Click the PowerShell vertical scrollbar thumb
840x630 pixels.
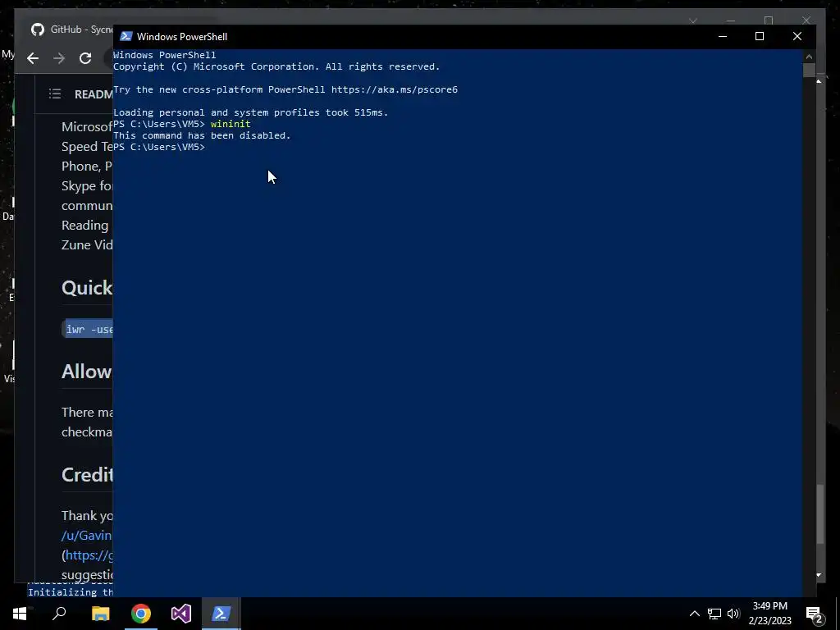(809, 71)
